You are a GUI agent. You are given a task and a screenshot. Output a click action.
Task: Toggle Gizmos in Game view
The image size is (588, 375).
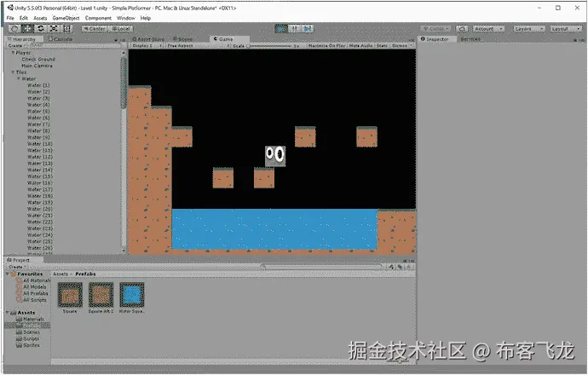point(401,45)
